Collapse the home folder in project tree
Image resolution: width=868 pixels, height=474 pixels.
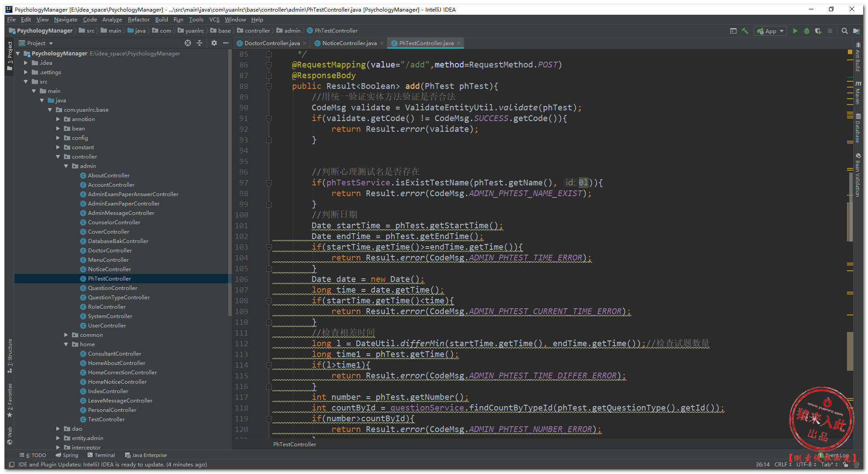[x=66, y=344]
